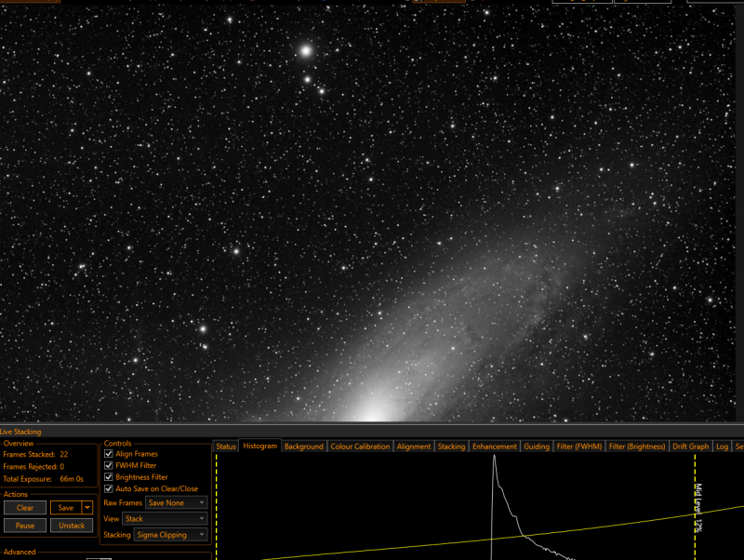This screenshot has width=744, height=560.
Task: Open the Stacking Sigma Clipping dropdown
Action: click(170, 535)
